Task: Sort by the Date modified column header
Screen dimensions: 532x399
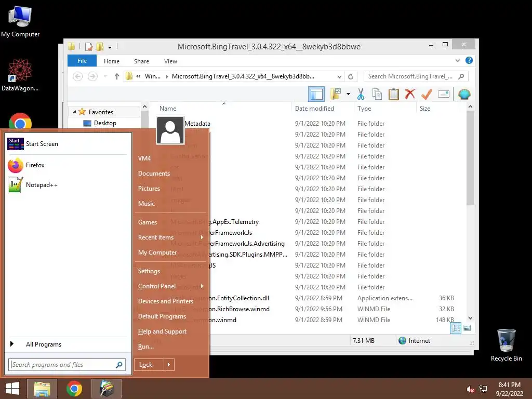Action: 314,108
